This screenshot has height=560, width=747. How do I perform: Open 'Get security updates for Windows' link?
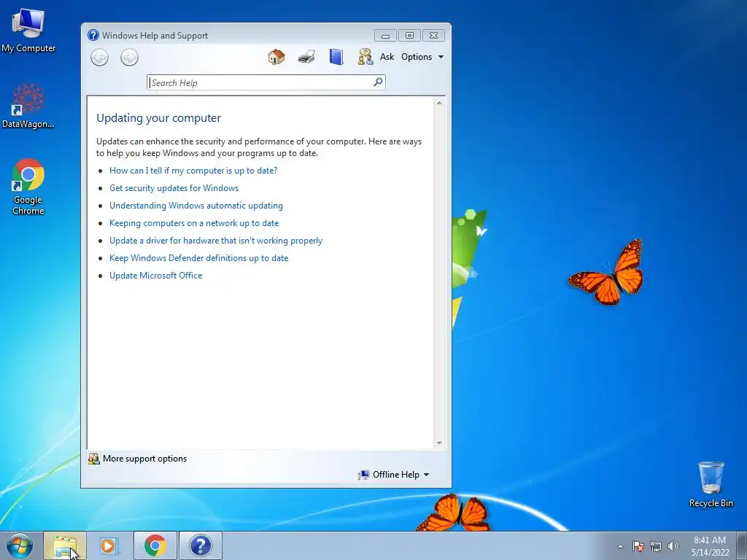pyautogui.click(x=174, y=188)
